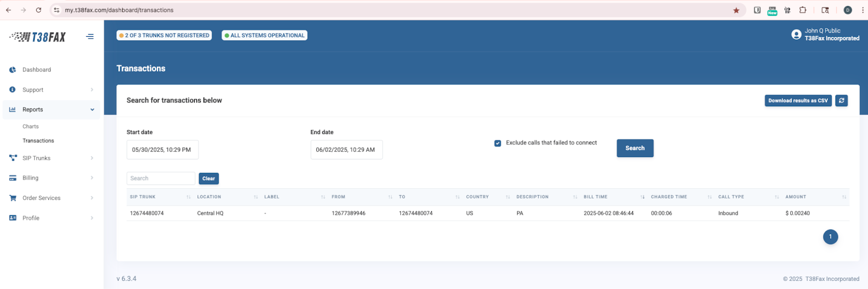Open the End date picker

point(346,150)
